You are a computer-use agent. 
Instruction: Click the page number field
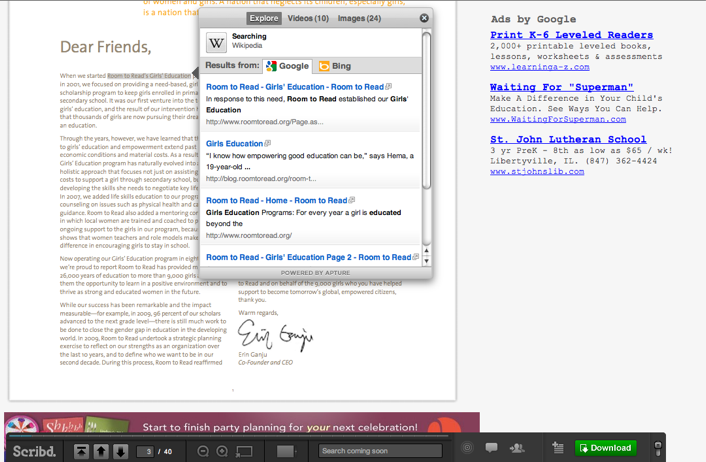click(x=145, y=451)
